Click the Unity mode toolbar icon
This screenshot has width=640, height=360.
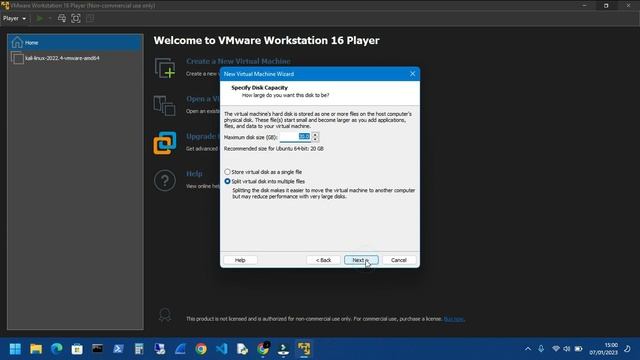[90, 18]
